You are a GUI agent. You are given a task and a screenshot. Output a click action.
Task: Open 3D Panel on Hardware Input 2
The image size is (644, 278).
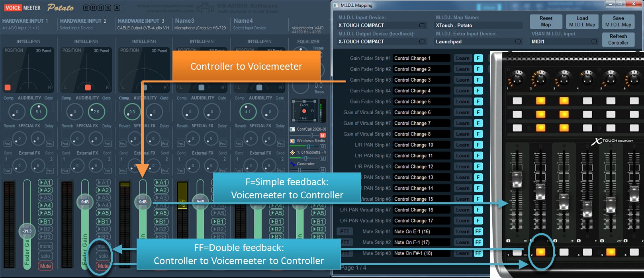(101, 51)
